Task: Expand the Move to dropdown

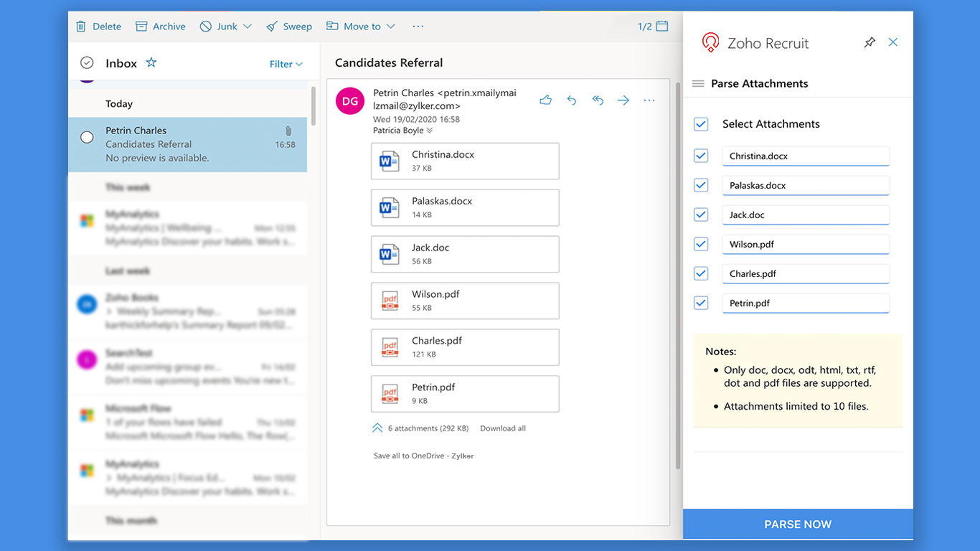Action: 391,27
